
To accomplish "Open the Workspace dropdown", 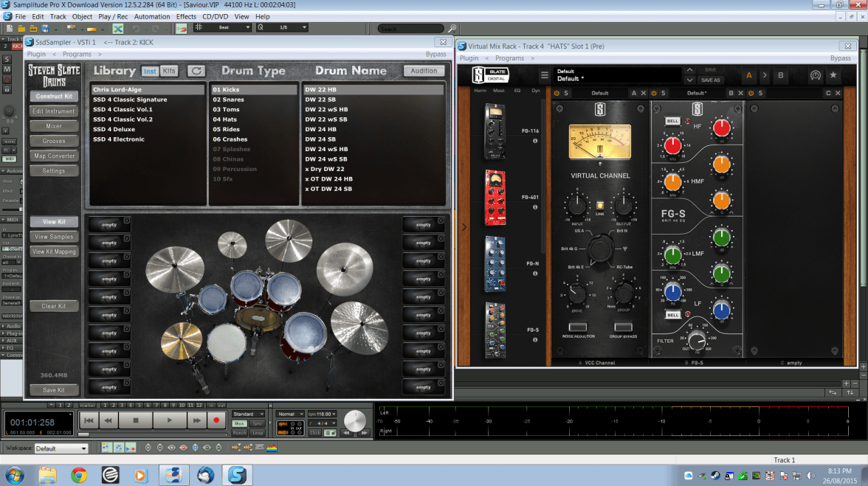I will [62, 448].
